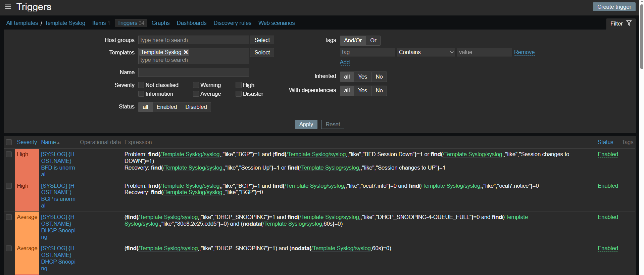The height and width of the screenshot is (275, 644).
Task: Set With dependencies to Yes
Action: click(362, 90)
